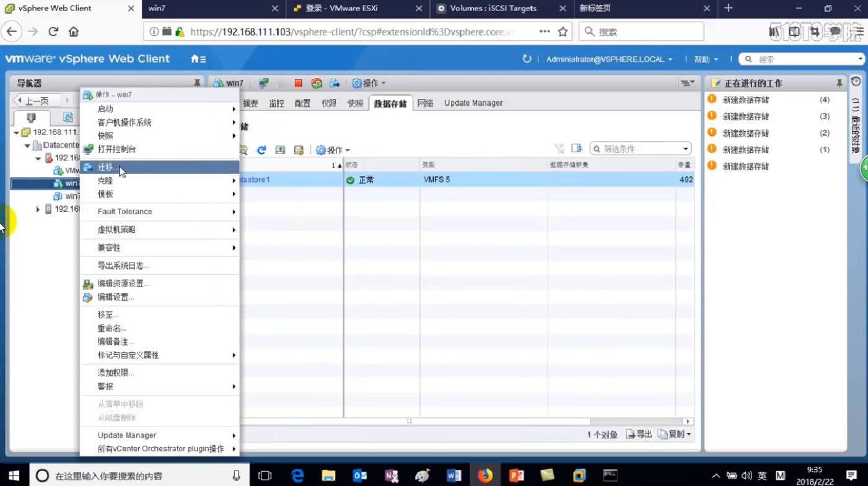
Task: Select 迁移 (Migrate) in the context menu
Action: (160, 167)
